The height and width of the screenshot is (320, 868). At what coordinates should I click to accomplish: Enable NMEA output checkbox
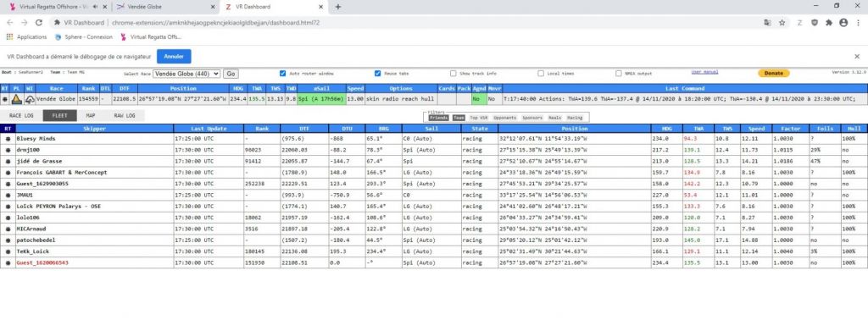click(x=619, y=73)
